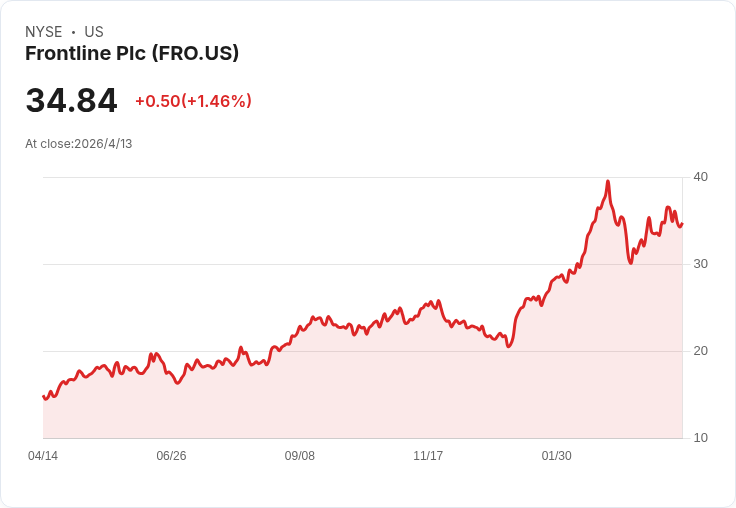The height and width of the screenshot is (508, 736).
Task: Click the 11/17 date axis label
Action: click(x=428, y=456)
